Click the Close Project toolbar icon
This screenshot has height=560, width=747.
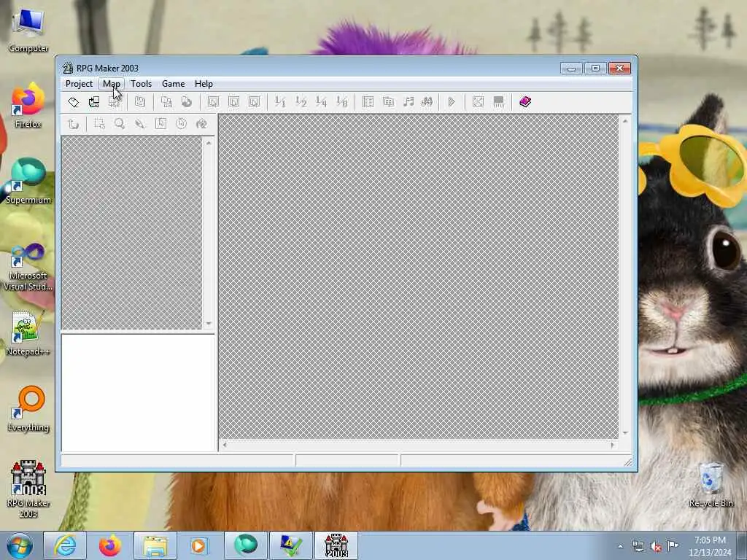tap(115, 101)
